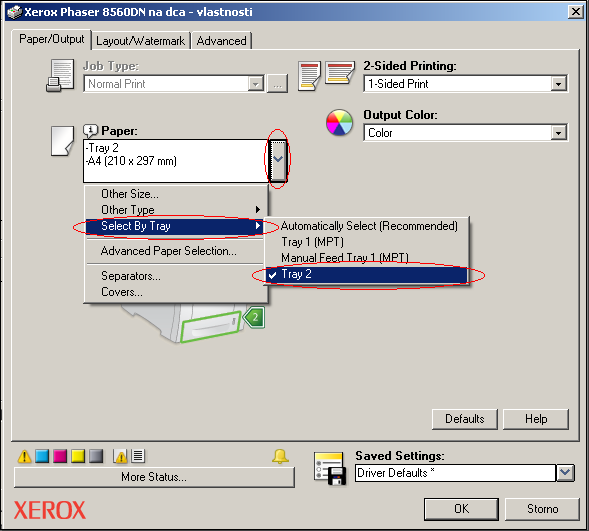Click the cyan ink status square
Screen dimensions: 589x531
(x=42, y=456)
